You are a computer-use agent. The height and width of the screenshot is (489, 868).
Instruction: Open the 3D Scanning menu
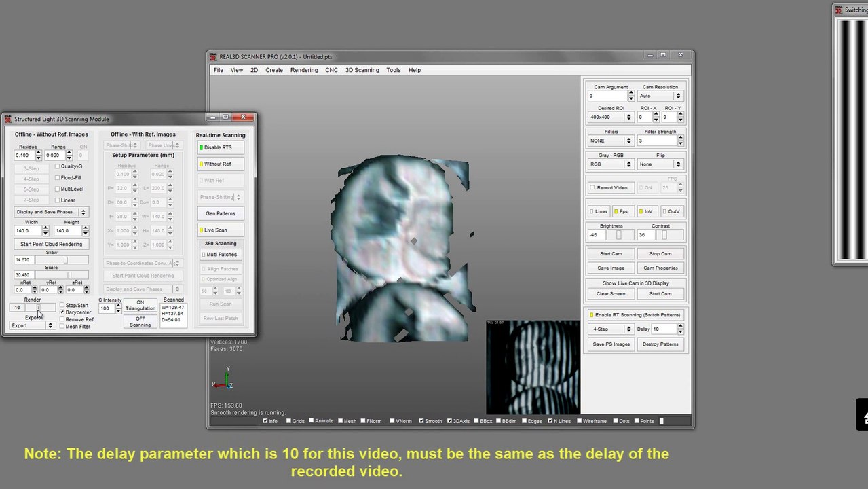[x=362, y=70]
